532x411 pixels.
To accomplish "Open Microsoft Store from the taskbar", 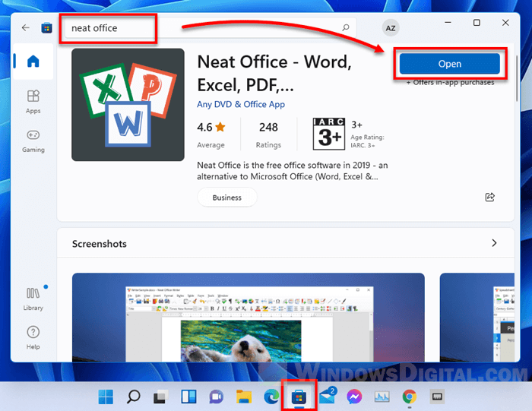I will click(x=299, y=396).
